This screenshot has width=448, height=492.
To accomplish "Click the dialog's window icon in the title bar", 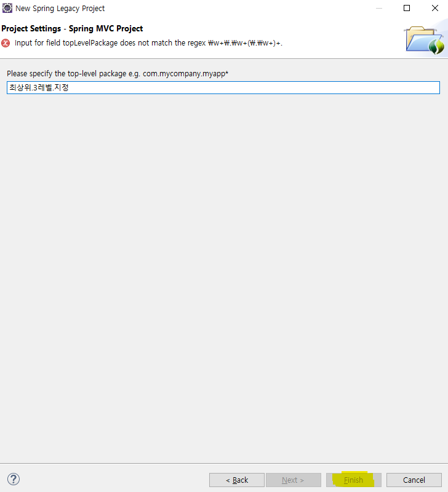I will pyautogui.click(x=7, y=8).
